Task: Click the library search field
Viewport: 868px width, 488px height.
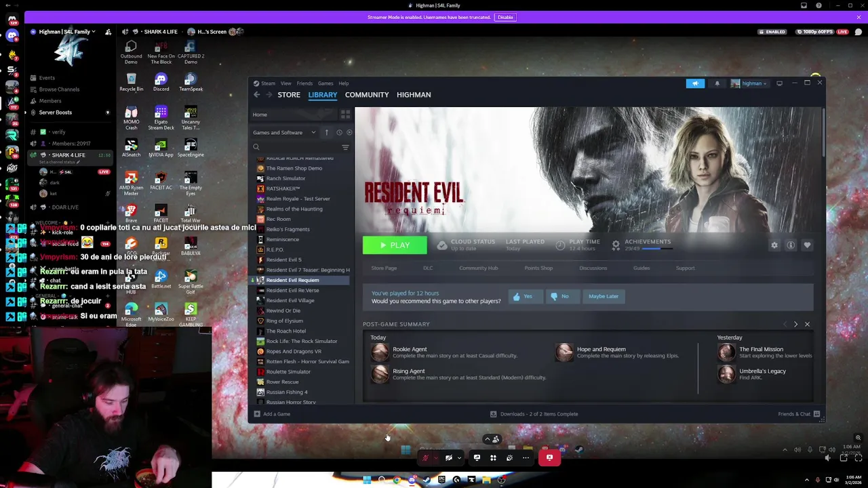Action: point(296,147)
